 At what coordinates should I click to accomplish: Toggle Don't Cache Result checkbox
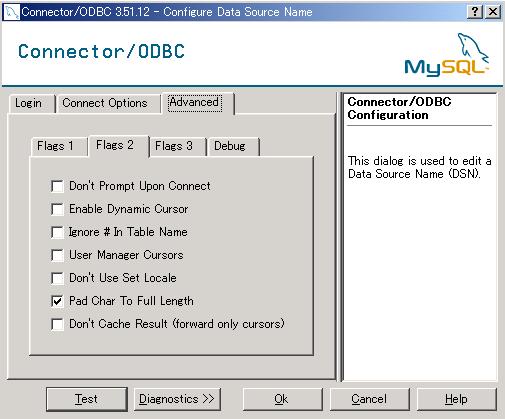point(57,324)
